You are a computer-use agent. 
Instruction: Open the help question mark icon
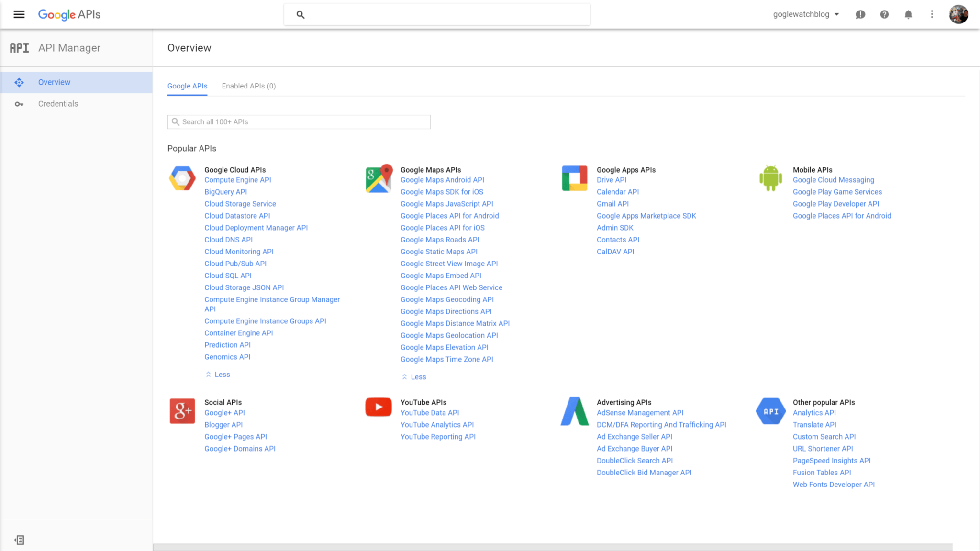pos(884,14)
